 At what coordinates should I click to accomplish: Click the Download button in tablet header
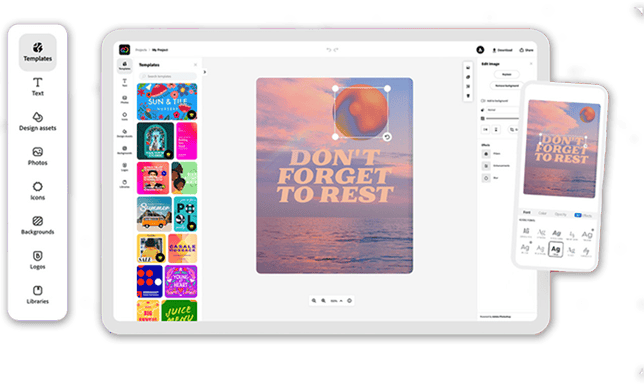[x=502, y=50]
